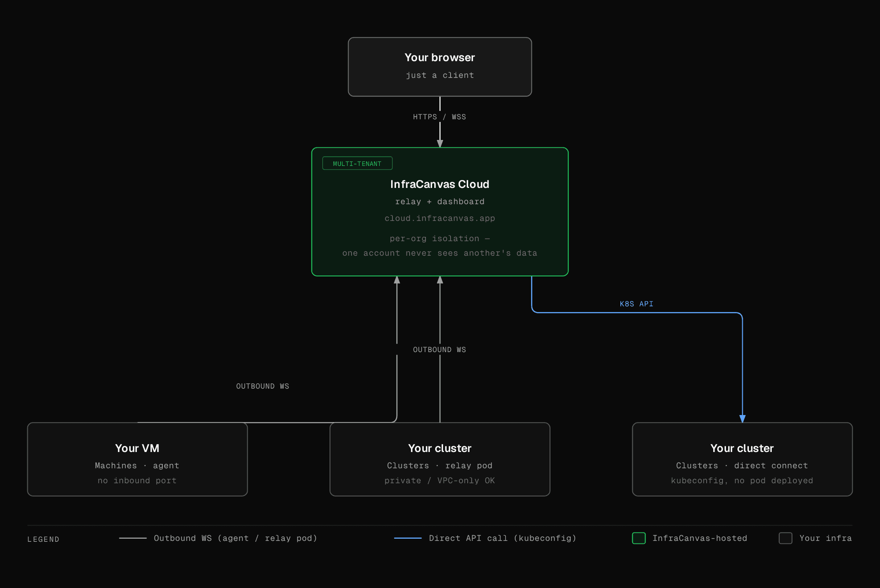Click 'Outbound WS (agent / relay pod)' legend text
Viewport: 880px width, 588px height.
235,538
